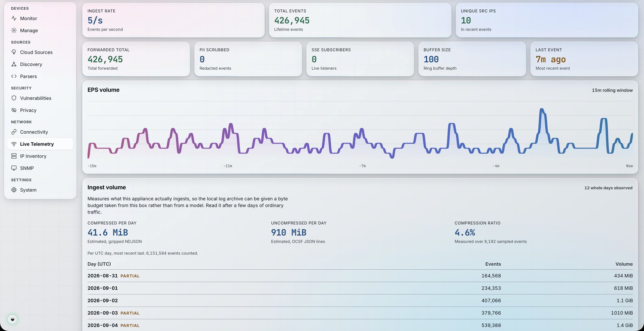644x331 pixels.
Task: Open IP Inventory page
Action: [40, 156]
